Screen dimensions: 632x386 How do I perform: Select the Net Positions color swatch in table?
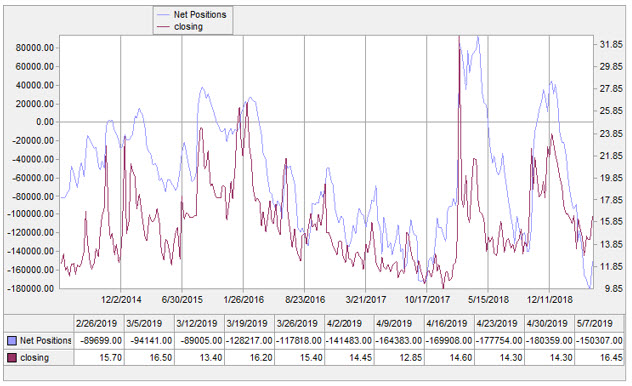pyautogui.click(x=12, y=341)
